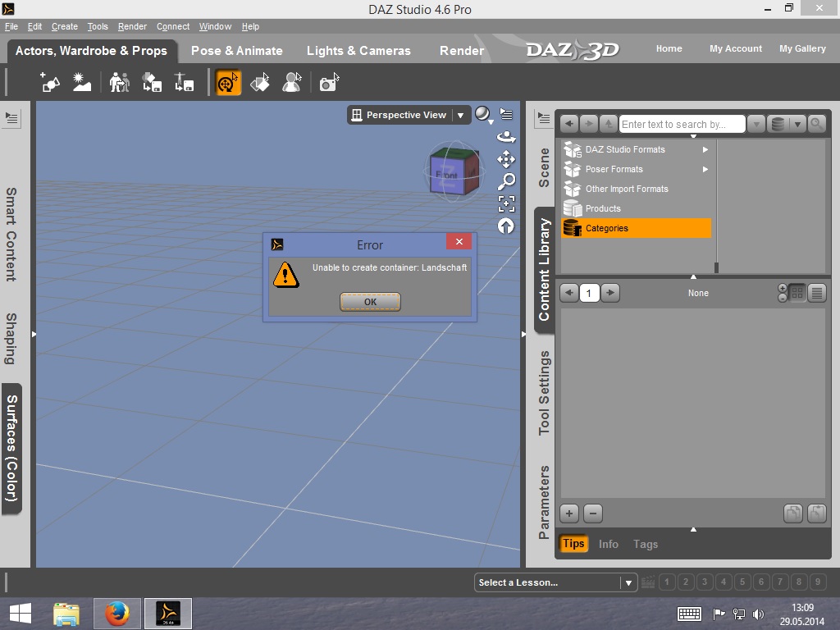Click OK in the Error dialog

(x=370, y=302)
